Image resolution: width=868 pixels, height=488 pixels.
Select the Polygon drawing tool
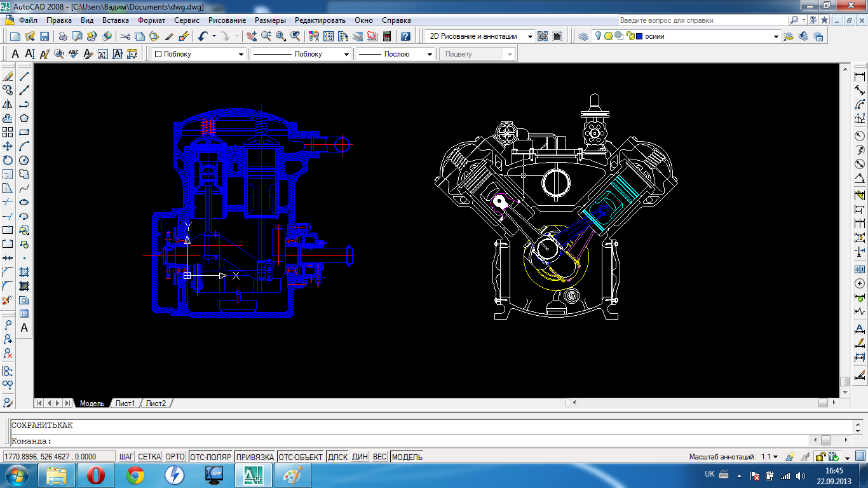click(x=24, y=118)
